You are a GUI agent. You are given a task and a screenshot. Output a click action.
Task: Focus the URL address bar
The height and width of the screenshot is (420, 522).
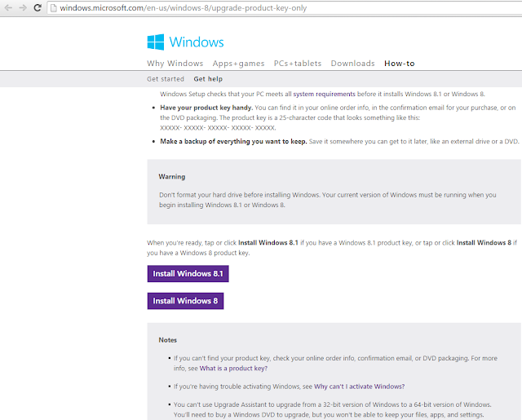285,8
